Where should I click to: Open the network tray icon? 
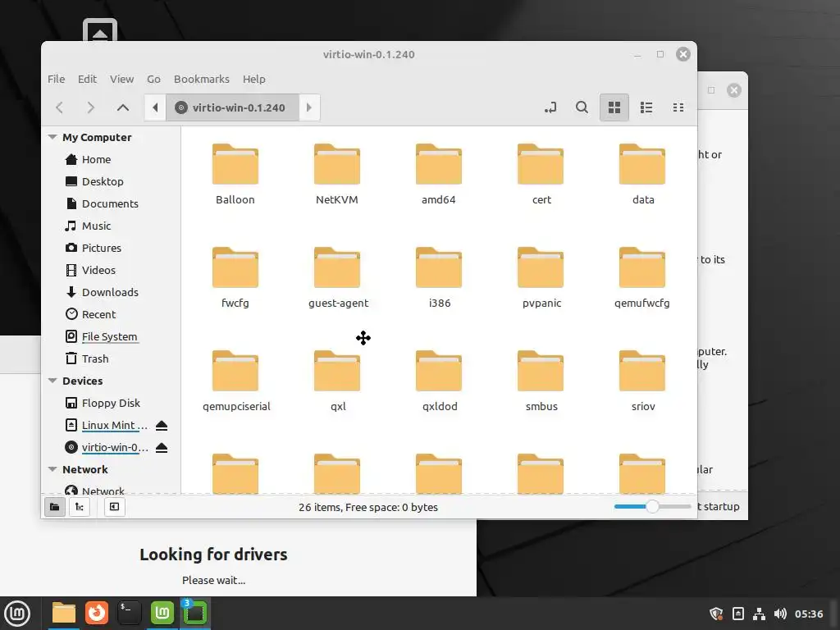[x=759, y=614]
